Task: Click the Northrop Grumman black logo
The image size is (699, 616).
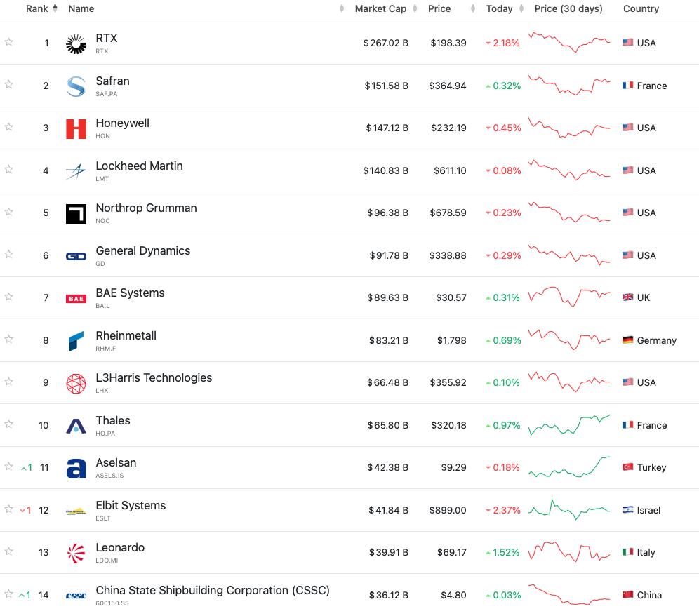Action: [76, 213]
